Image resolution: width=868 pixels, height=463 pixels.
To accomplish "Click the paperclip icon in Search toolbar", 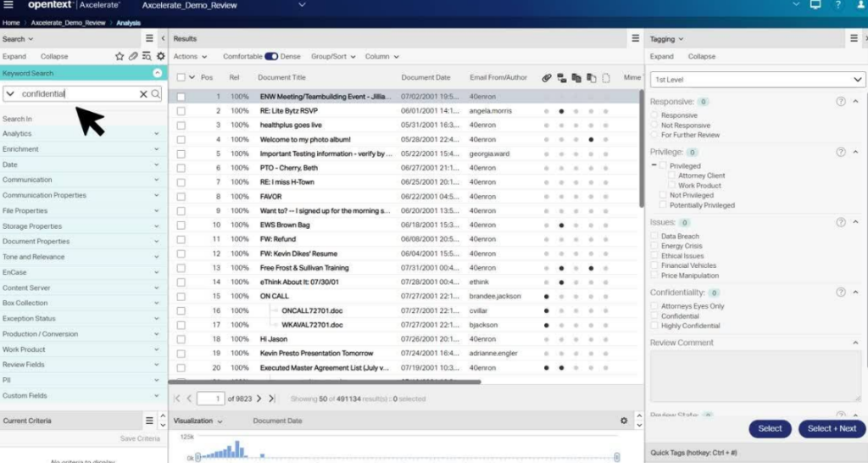I will click(133, 56).
